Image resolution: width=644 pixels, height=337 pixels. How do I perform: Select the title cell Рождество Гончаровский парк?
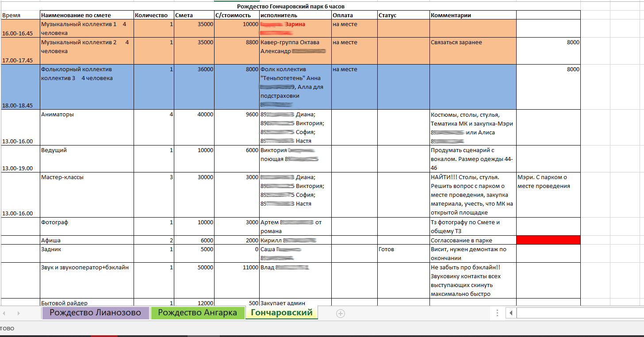[291, 6]
